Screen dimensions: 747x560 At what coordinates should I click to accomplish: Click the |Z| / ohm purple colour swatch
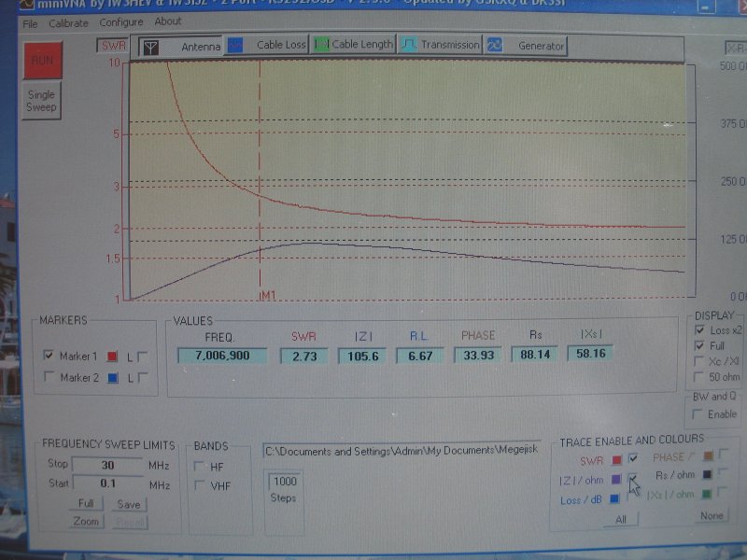tap(616, 479)
